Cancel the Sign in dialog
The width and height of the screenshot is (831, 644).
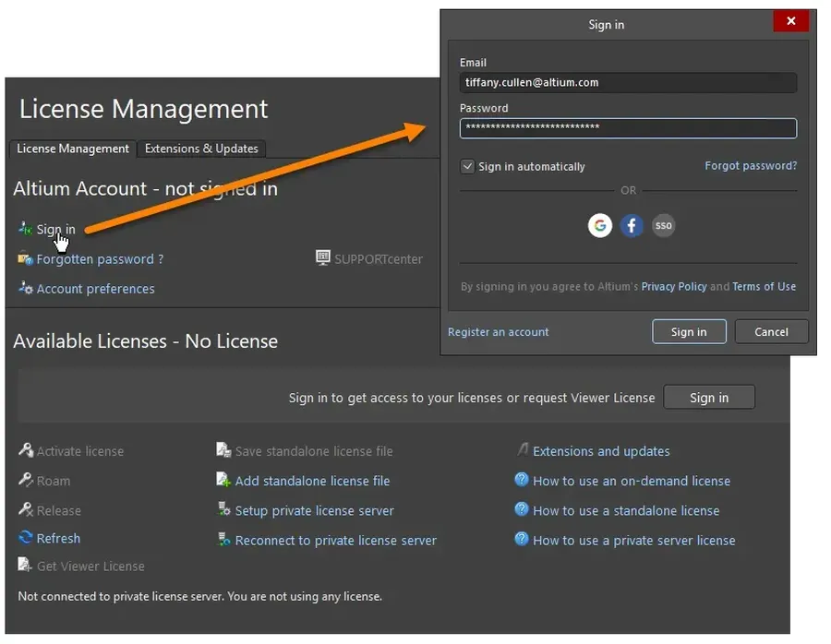click(772, 331)
